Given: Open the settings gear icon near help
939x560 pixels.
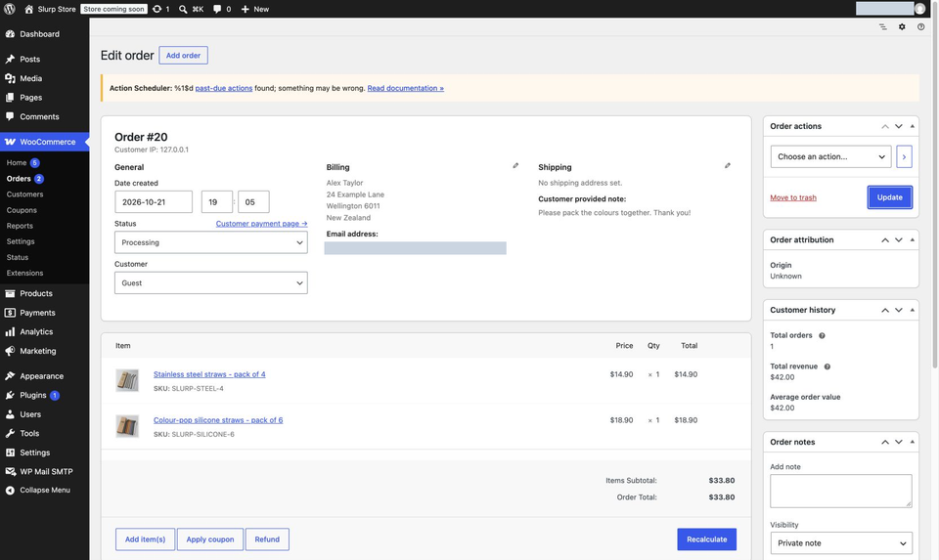Looking at the screenshot, I should pyautogui.click(x=902, y=27).
